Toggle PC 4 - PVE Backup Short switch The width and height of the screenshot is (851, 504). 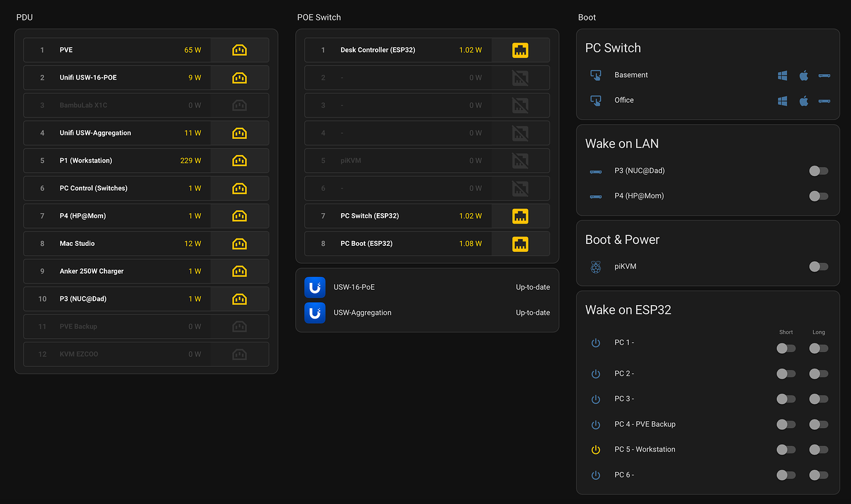[x=786, y=424]
